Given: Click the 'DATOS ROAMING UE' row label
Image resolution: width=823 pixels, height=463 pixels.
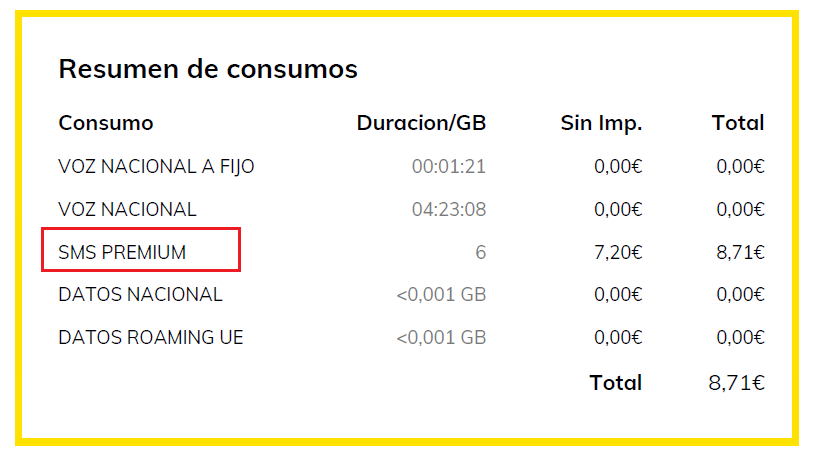Looking at the screenshot, I should point(151,338).
